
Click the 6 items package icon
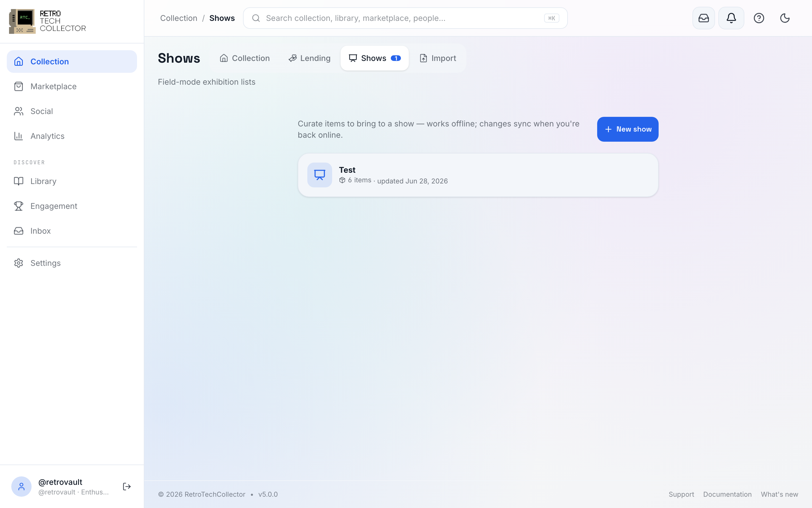(342, 180)
